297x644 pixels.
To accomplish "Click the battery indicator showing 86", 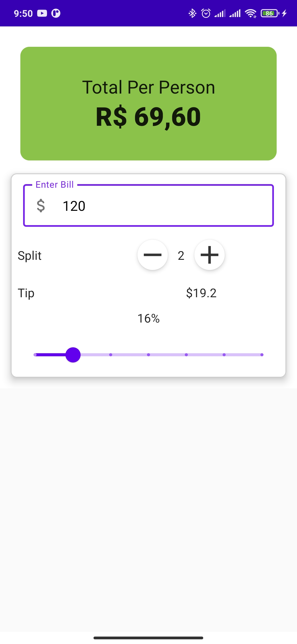I will (x=270, y=13).
